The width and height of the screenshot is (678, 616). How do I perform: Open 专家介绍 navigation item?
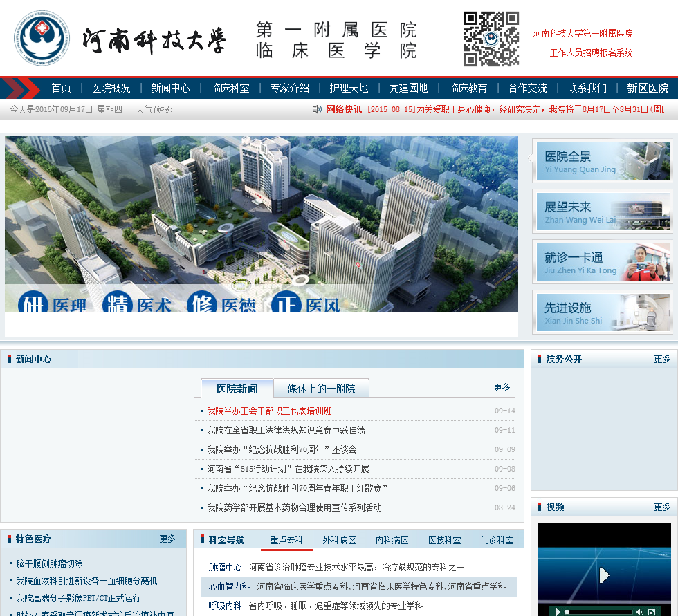tap(290, 88)
